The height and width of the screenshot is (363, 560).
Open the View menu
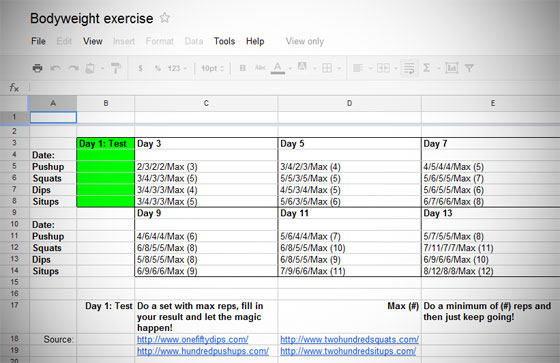[x=93, y=41]
